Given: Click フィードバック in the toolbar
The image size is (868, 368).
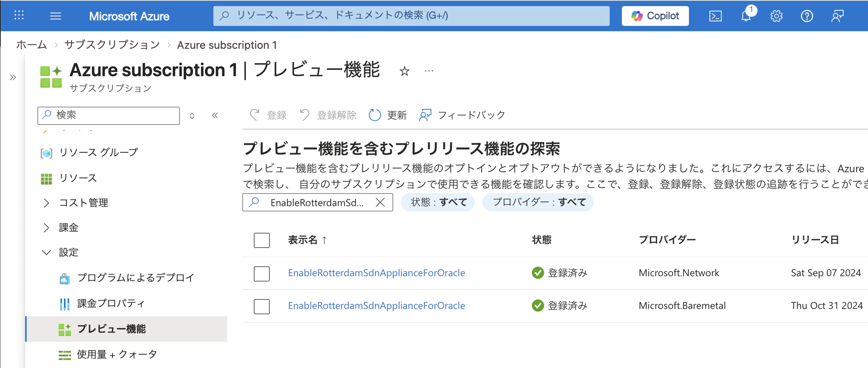Looking at the screenshot, I should [x=462, y=115].
